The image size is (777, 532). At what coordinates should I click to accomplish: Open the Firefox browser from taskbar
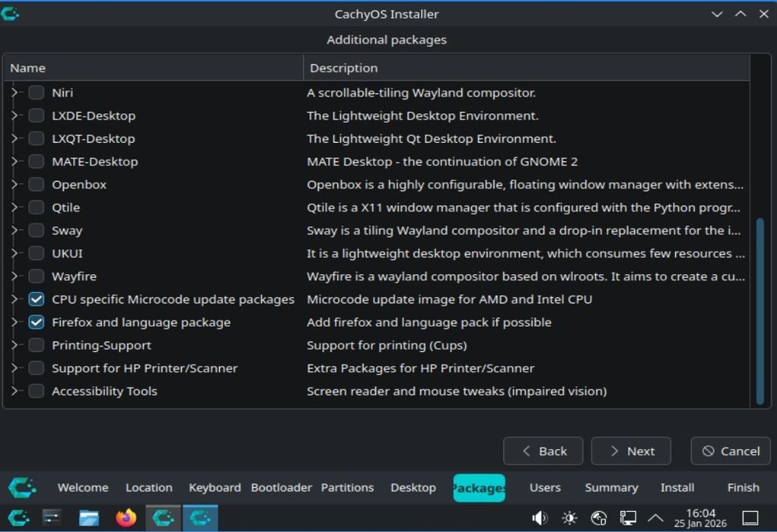point(126,517)
